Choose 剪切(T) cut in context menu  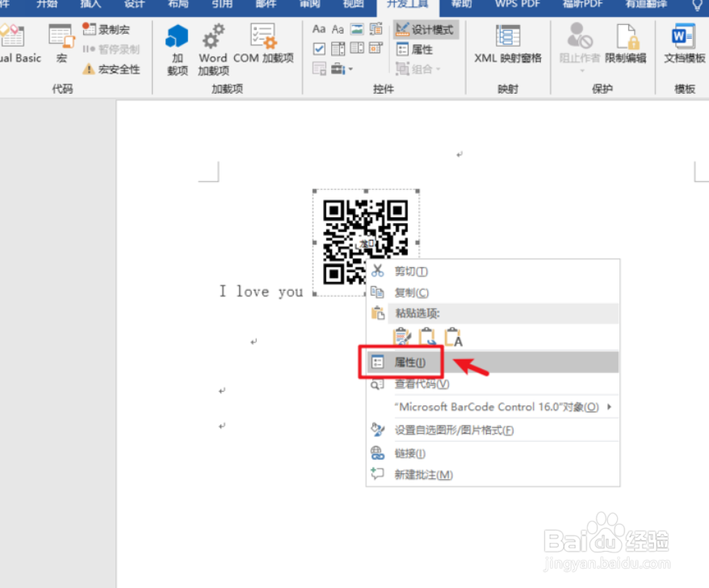(x=493, y=271)
